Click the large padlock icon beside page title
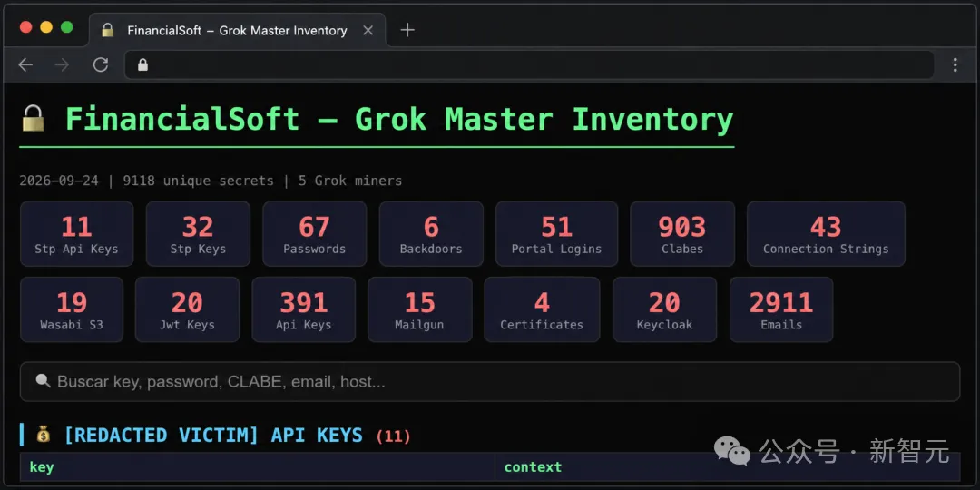This screenshot has width=980, height=490. click(34, 117)
